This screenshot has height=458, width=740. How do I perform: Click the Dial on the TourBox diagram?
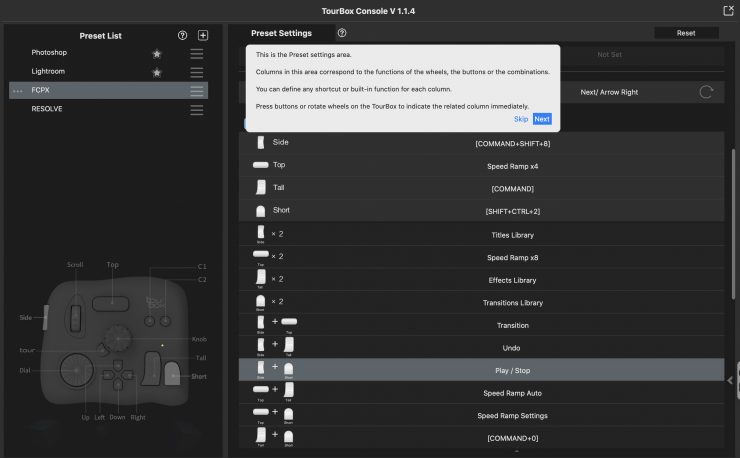tap(75, 369)
